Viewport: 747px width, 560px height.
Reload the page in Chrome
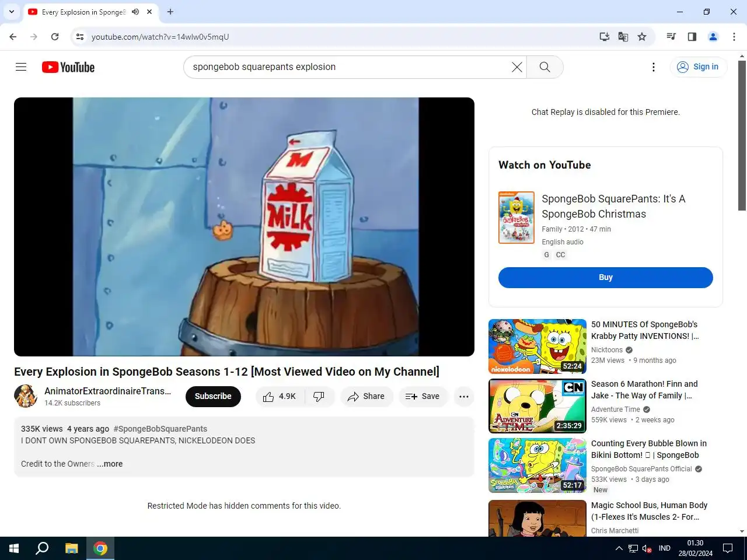[x=55, y=37]
